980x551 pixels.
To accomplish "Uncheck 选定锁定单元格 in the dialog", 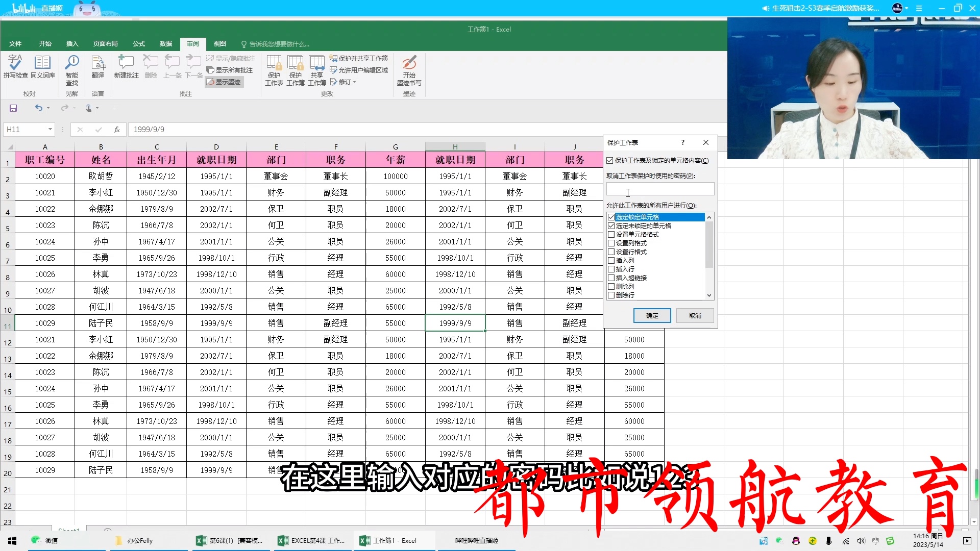I will [x=612, y=217].
